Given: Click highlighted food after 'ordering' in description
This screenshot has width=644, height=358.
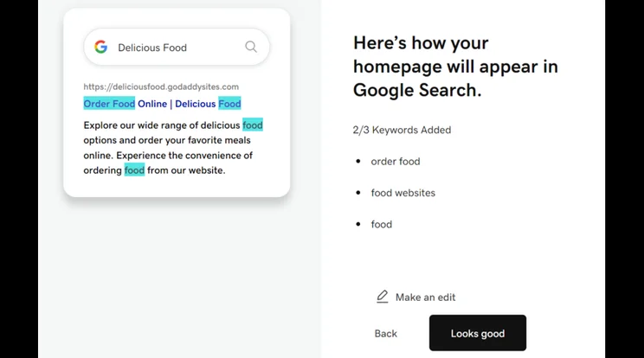Looking at the screenshot, I should pos(135,170).
